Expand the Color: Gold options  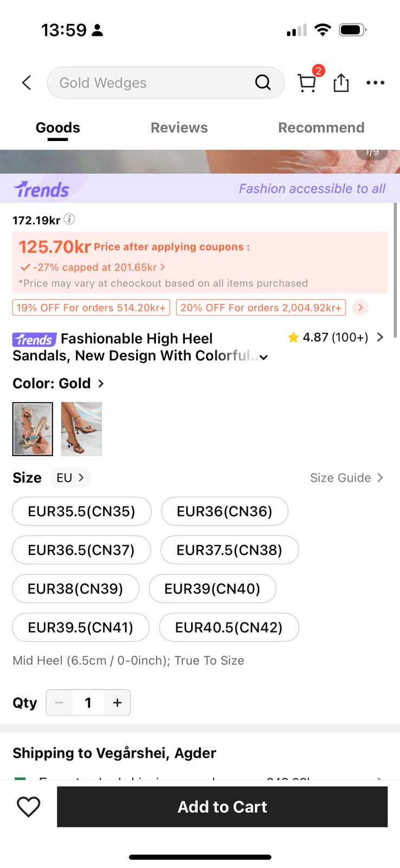pyautogui.click(x=101, y=384)
